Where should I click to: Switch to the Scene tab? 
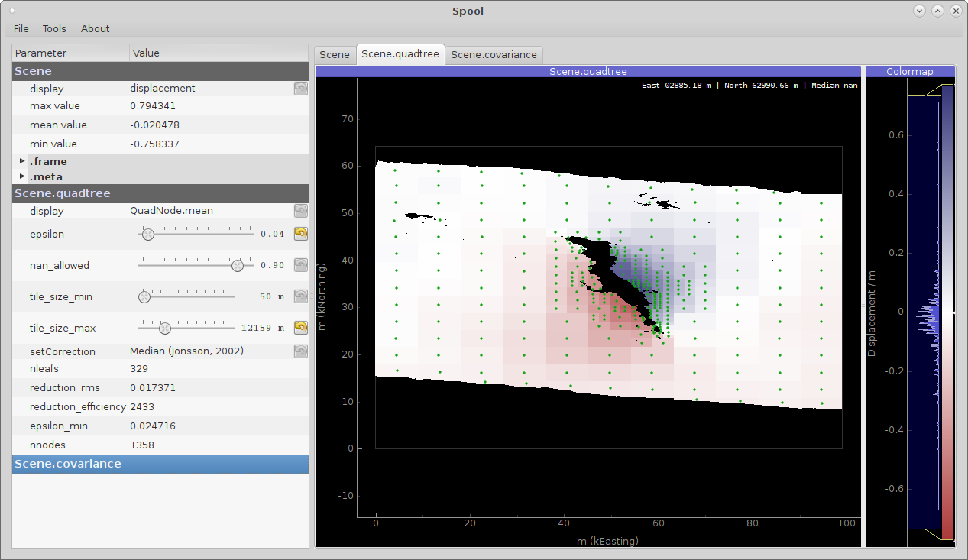(335, 54)
